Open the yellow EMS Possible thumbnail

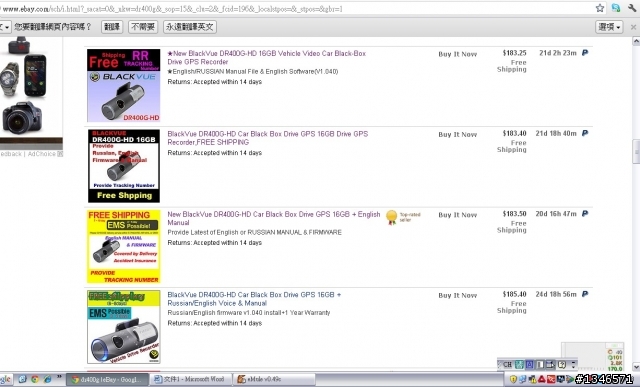tap(124, 246)
